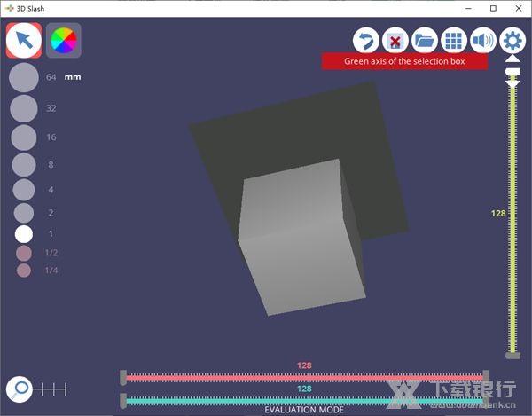532x416 pixels.
Task: Select the 1/4 cube size circle
Action: (x=24, y=271)
